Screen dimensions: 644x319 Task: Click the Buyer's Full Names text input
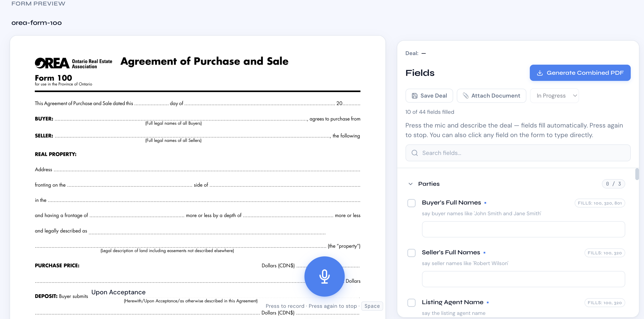(x=523, y=229)
